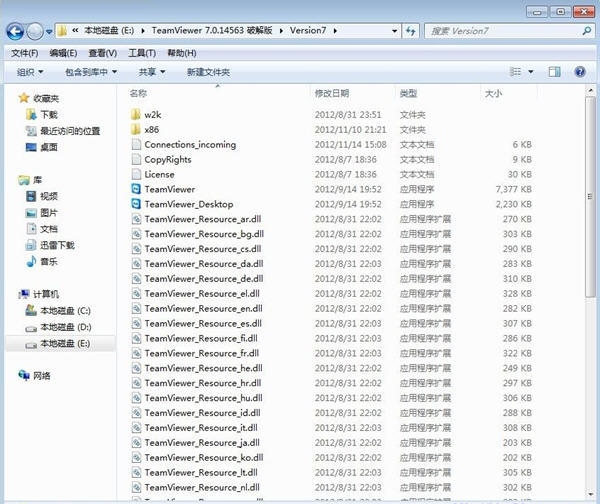This screenshot has width=600, height=504.
Task: Open the 编辑(E) menu
Action: [63, 53]
